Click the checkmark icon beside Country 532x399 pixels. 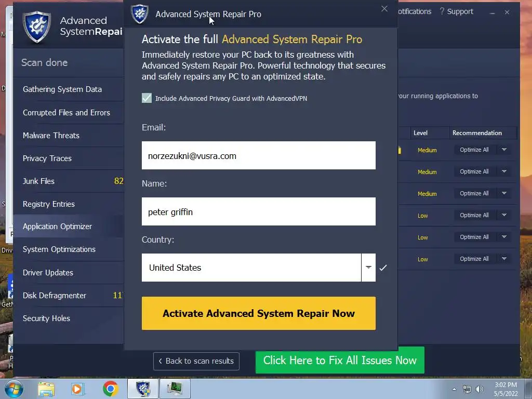(x=383, y=268)
